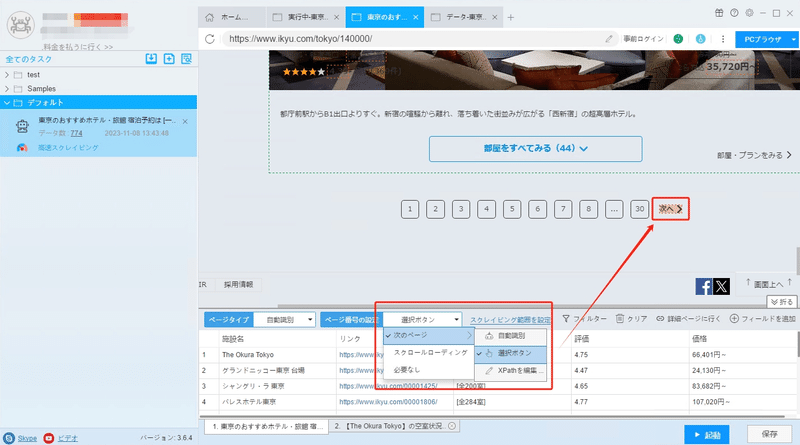Click the home tab icon
The image size is (800, 445).
pos(209,17)
